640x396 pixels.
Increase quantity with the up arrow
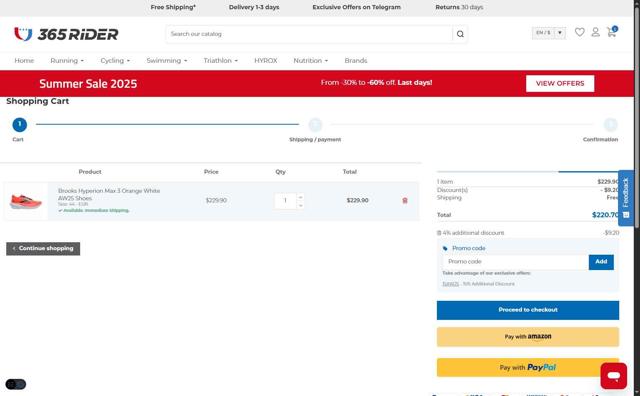tap(300, 197)
